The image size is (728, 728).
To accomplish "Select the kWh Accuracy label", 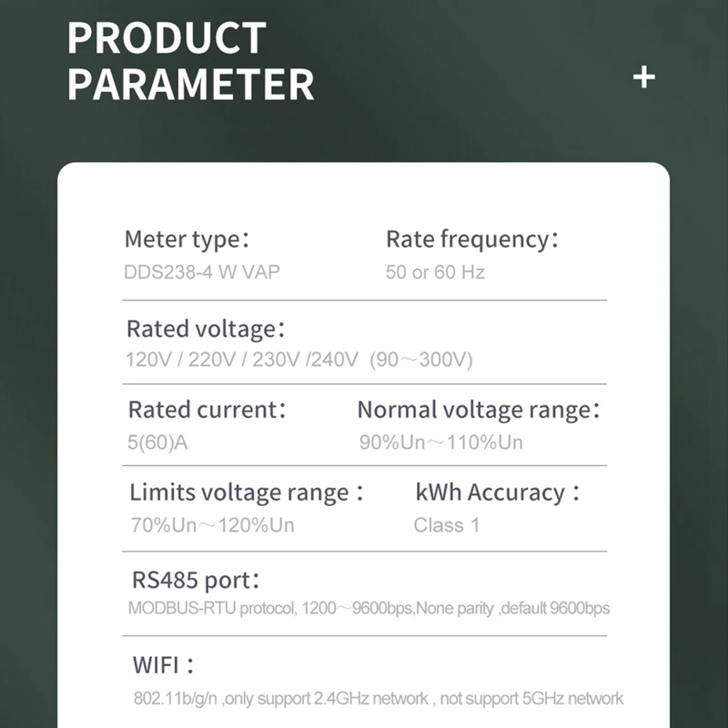I will pos(497,493).
